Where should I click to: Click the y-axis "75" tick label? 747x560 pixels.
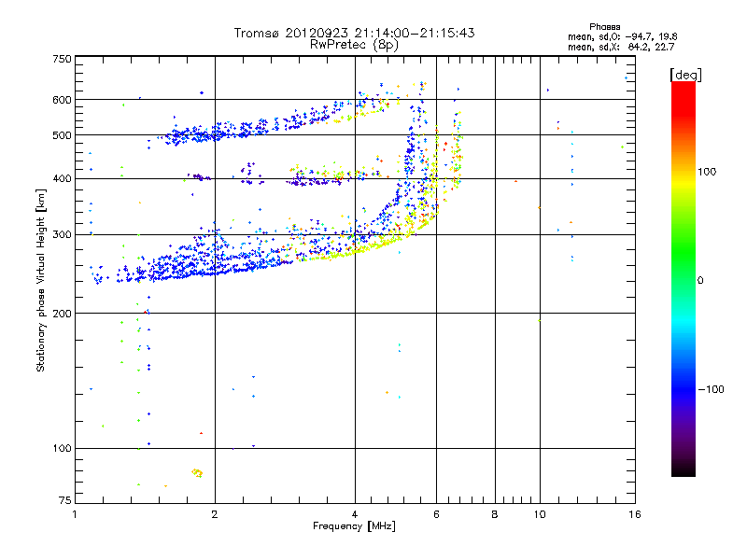(x=65, y=500)
